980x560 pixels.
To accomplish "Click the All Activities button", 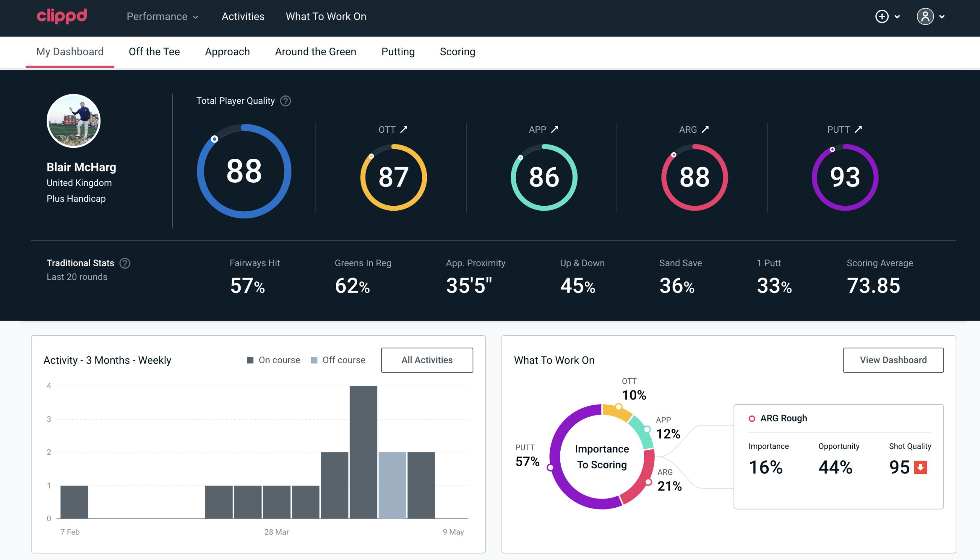I will tap(427, 360).
